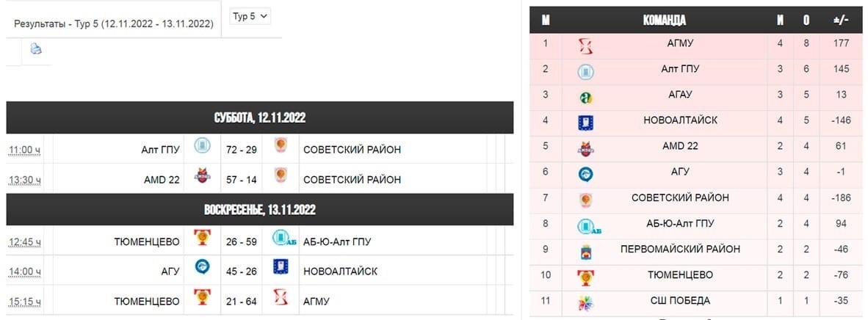868x320 pixels.
Task: Open ПЕРВОМАЙСКИЙ РАЙОН team in standings
Action: click(680, 249)
